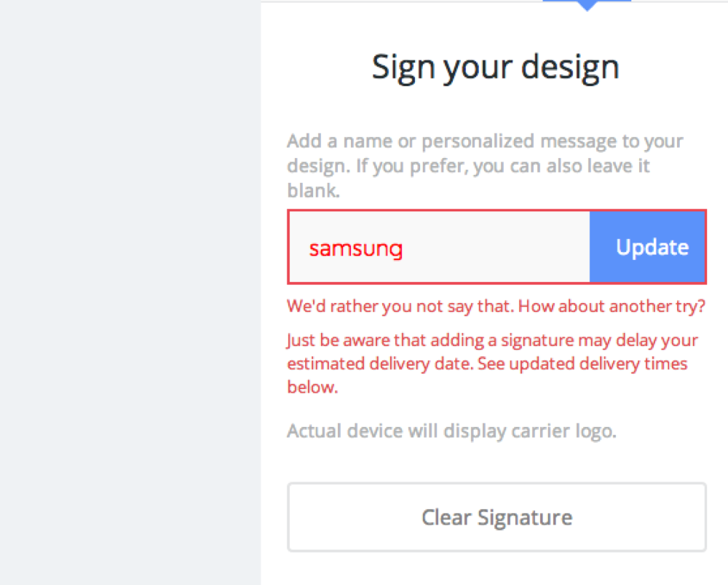Viewport: 728px width, 585px height.
Task: Focus the signature input containing samsung
Action: point(438,247)
